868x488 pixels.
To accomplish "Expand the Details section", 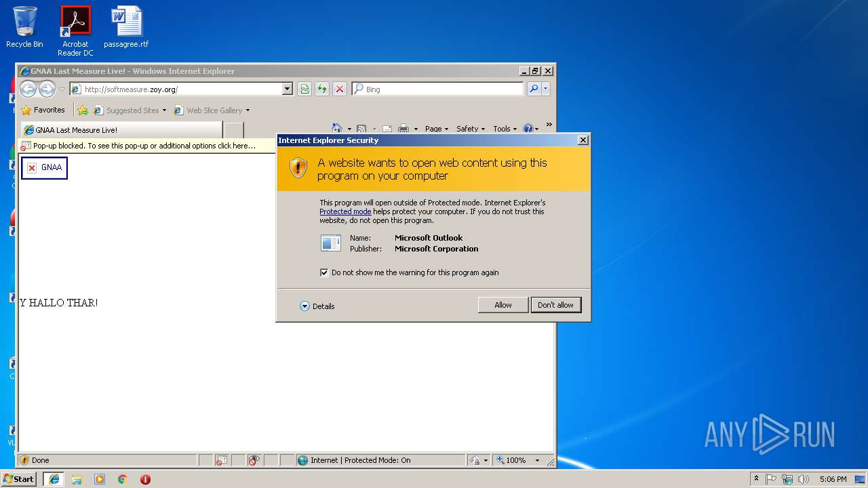I will (x=317, y=306).
